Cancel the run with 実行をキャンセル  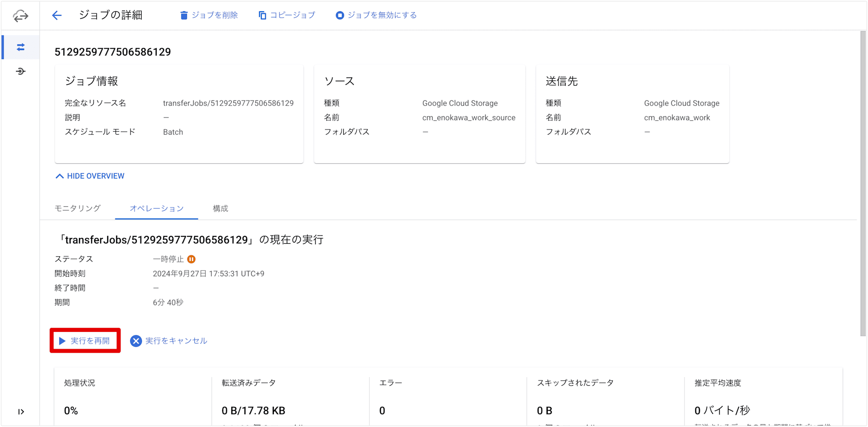pos(169,341)
